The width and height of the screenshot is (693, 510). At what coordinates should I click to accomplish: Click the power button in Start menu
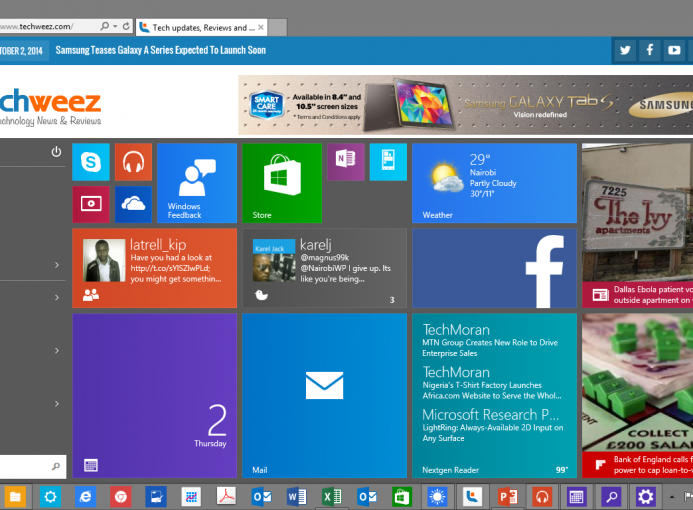pyautogui.click(x=56, y=152)
